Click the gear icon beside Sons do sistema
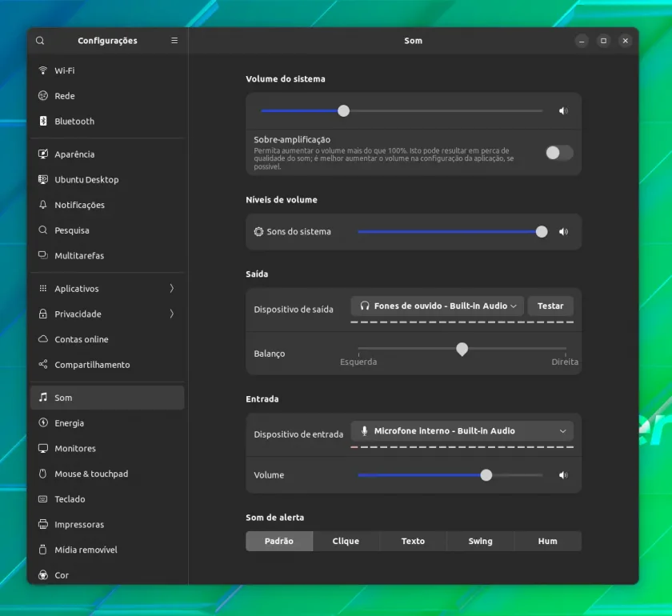 click(258, 232)
